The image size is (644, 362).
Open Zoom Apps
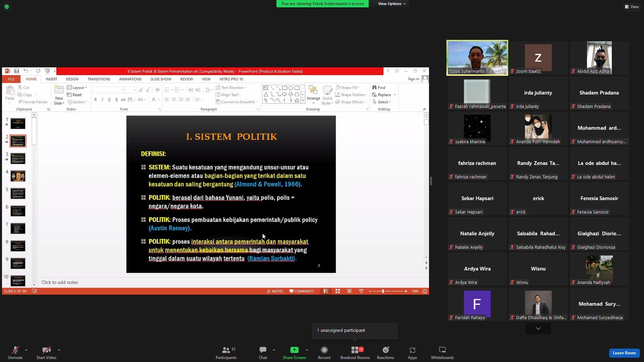pyautogui.click(x=412, y=353)
